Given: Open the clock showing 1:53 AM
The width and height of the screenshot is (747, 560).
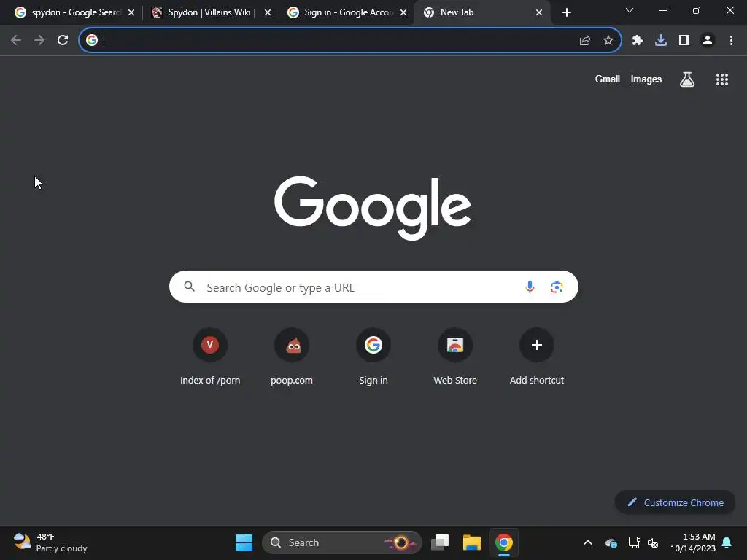Looking at the screenshot, I should coord(693,542).
